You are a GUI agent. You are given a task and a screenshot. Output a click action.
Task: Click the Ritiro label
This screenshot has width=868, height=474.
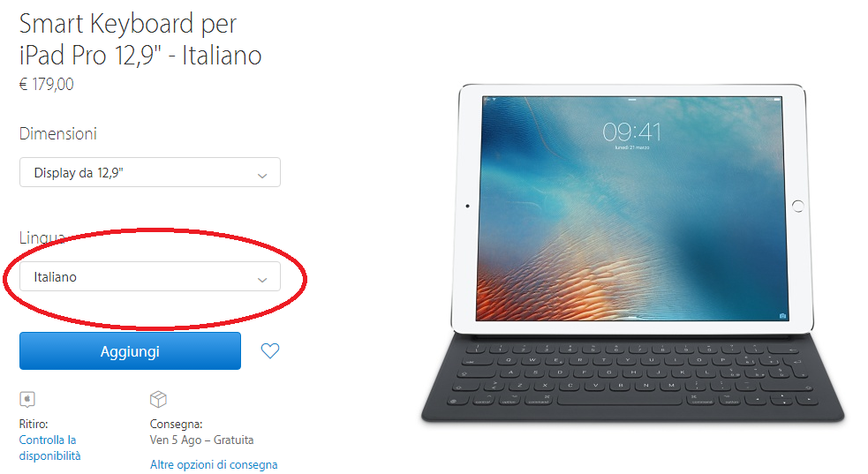coord(34,424)
